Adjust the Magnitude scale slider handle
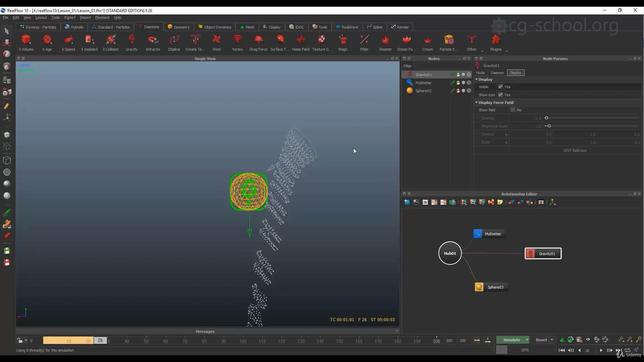The image size is (644, 362). click(x=549, y=126)
